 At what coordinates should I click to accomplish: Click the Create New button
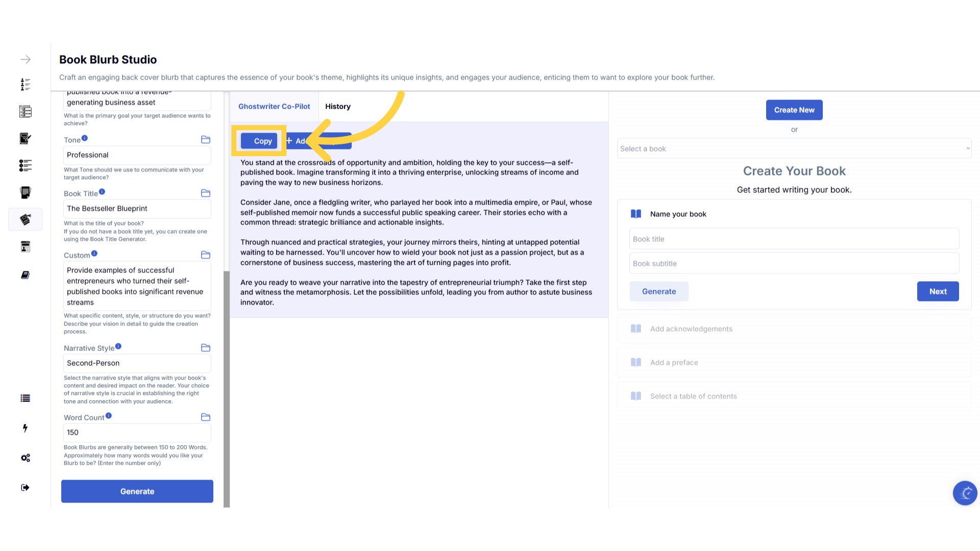pyautogui.click(x=794, y=110)
